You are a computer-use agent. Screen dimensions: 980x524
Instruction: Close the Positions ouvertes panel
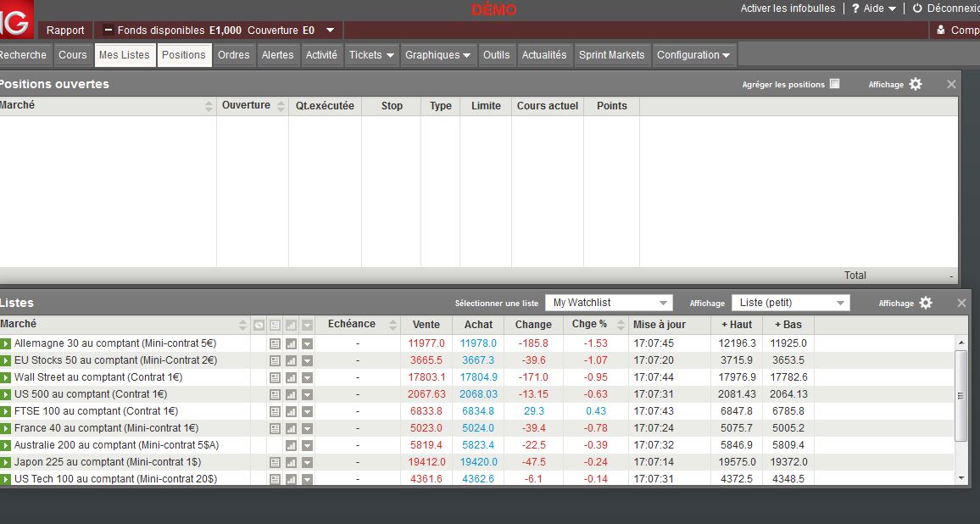[x=951, y=84]
